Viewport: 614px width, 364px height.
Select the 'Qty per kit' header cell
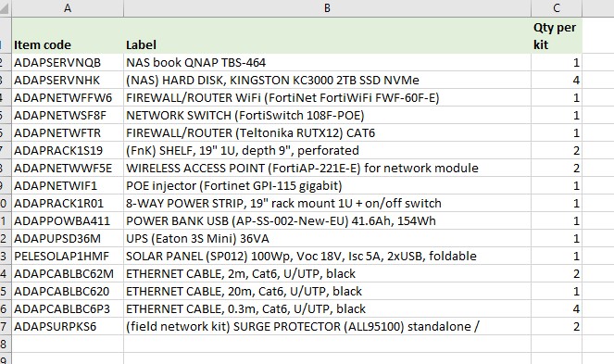(x=557, y=35)
